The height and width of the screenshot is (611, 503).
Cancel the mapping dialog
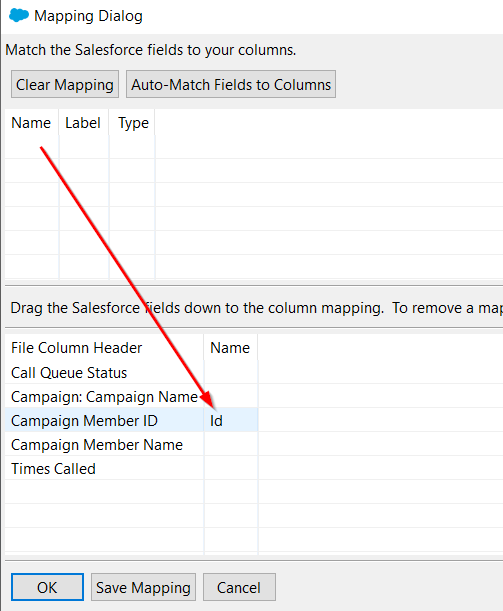(239, 587)
